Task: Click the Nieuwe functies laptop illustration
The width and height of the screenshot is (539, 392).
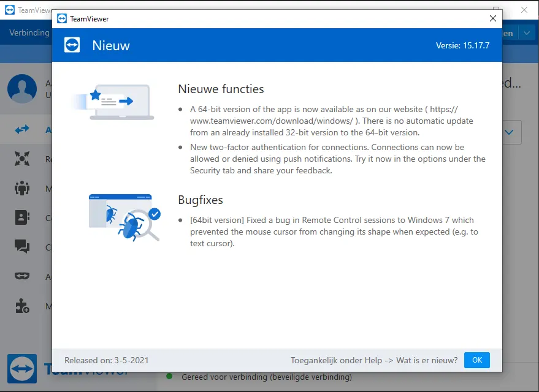Action: (x=114, y=102)
